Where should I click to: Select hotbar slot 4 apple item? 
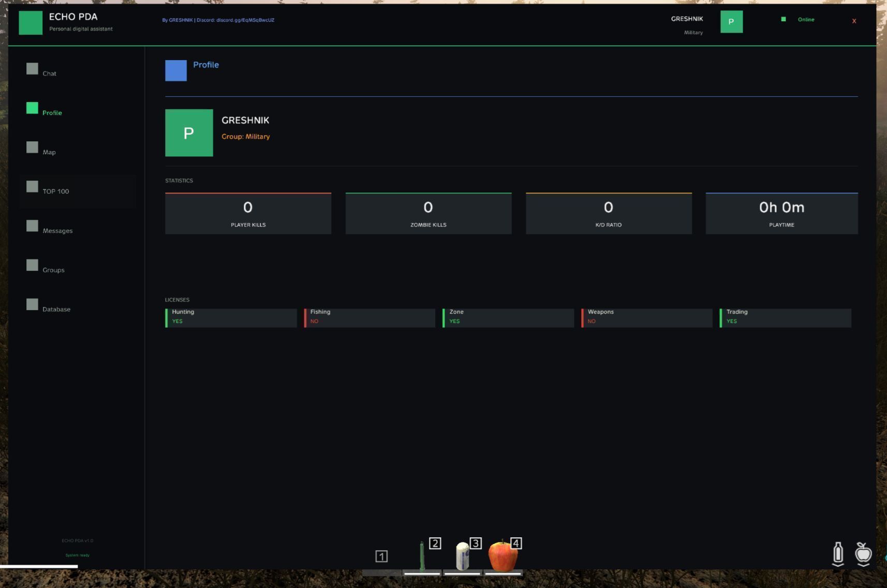point(503,556)
